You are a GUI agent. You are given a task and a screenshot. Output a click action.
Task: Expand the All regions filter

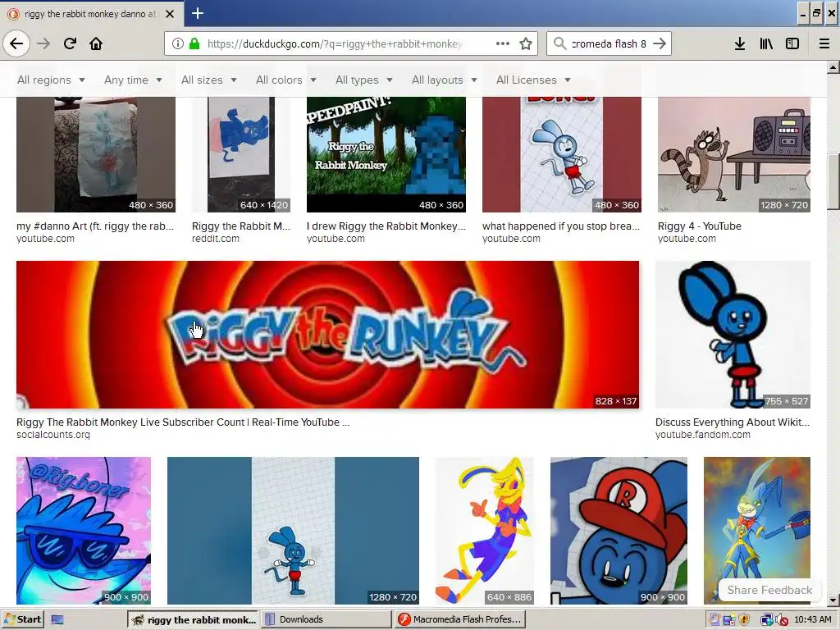[51, 80]
